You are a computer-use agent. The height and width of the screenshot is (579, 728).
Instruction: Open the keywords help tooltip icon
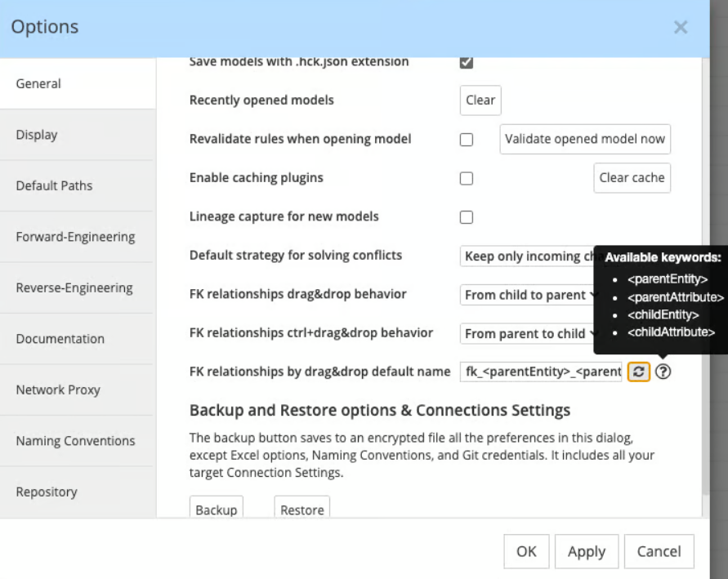point(663,372)
